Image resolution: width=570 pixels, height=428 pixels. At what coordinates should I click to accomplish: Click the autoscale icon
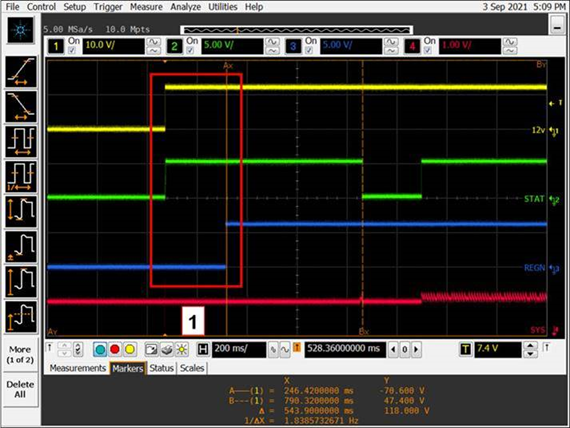(x=151, y=349)
